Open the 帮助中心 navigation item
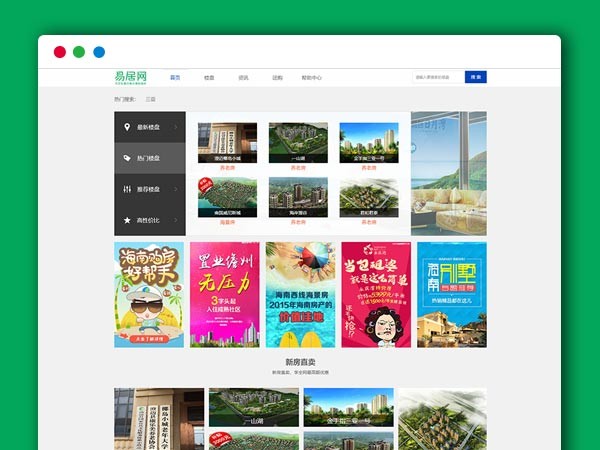This screenshot has height=450, width=600. [x=312, y=77]
